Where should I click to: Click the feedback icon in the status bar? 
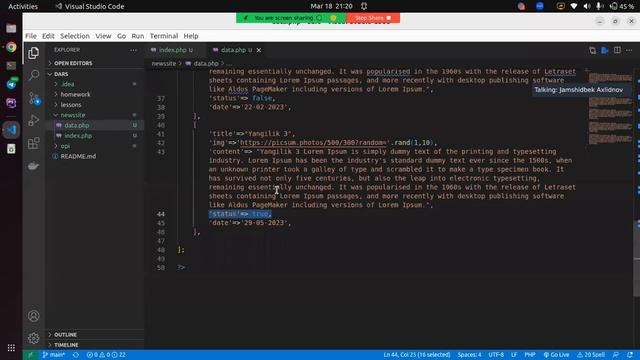tap(616, 355)
